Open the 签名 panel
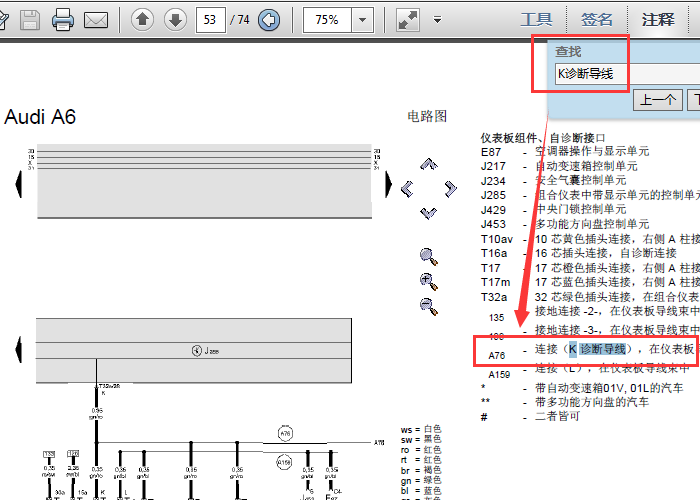 (597, 20)
